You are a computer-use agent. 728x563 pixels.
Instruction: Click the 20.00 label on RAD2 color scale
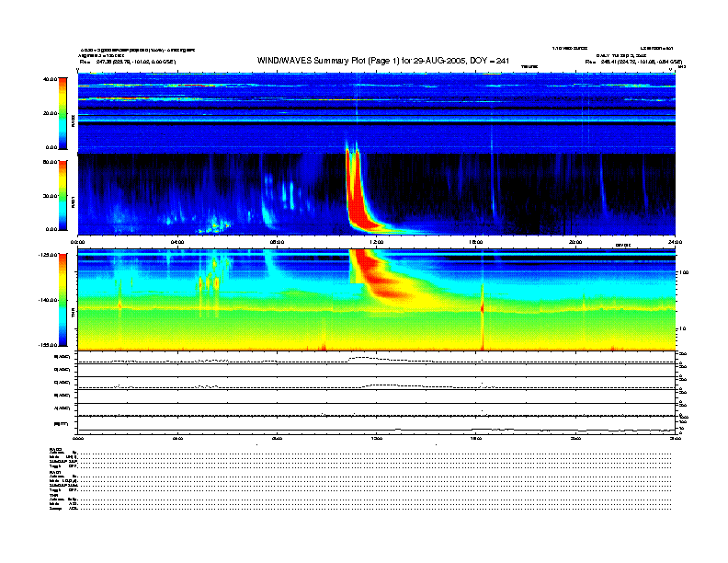click(x=50, y=113)
